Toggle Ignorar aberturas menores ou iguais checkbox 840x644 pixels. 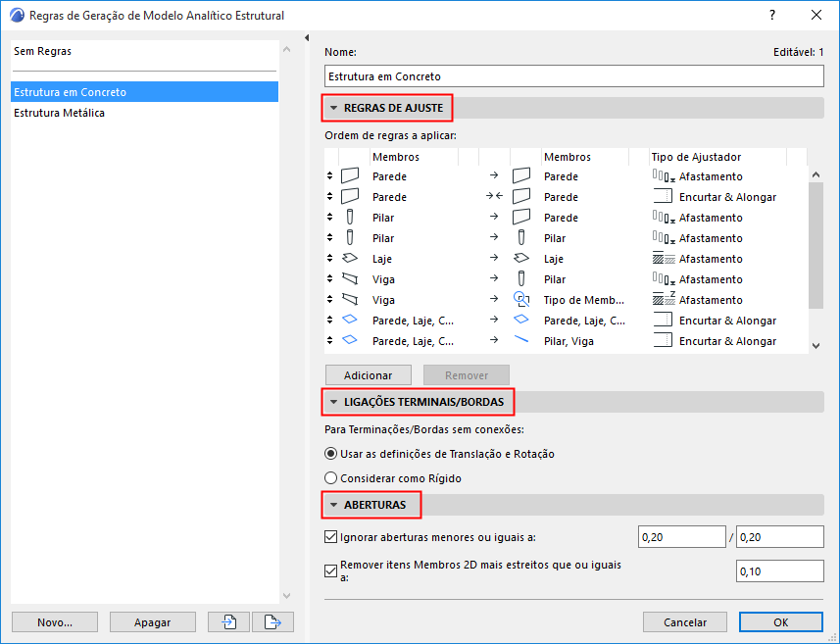pyautogui.click(x=330, y=537)
